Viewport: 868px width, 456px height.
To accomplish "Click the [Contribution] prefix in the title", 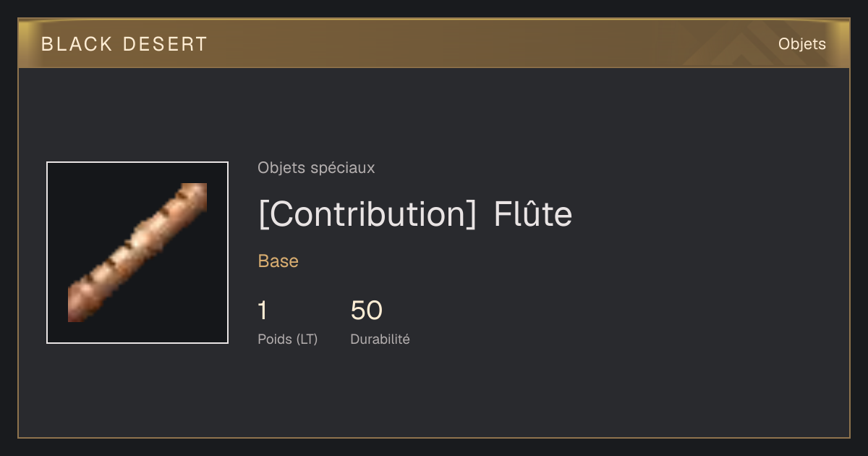I will pos(367,214).
